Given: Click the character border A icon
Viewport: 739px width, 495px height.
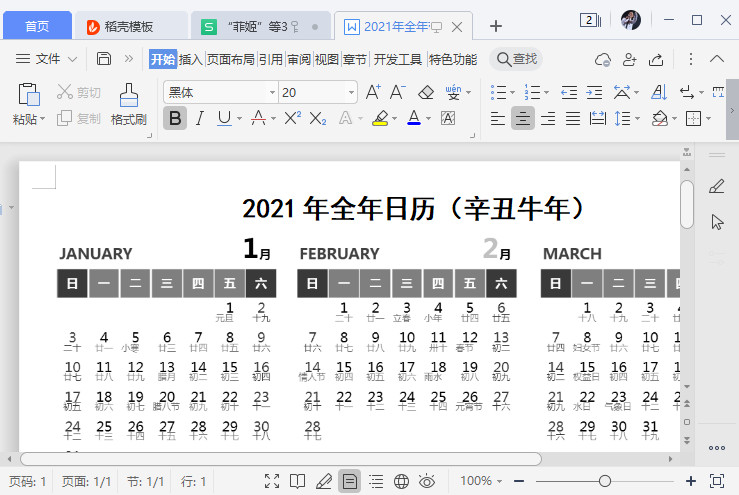Looking at the screenshot, I should point(448,118).
